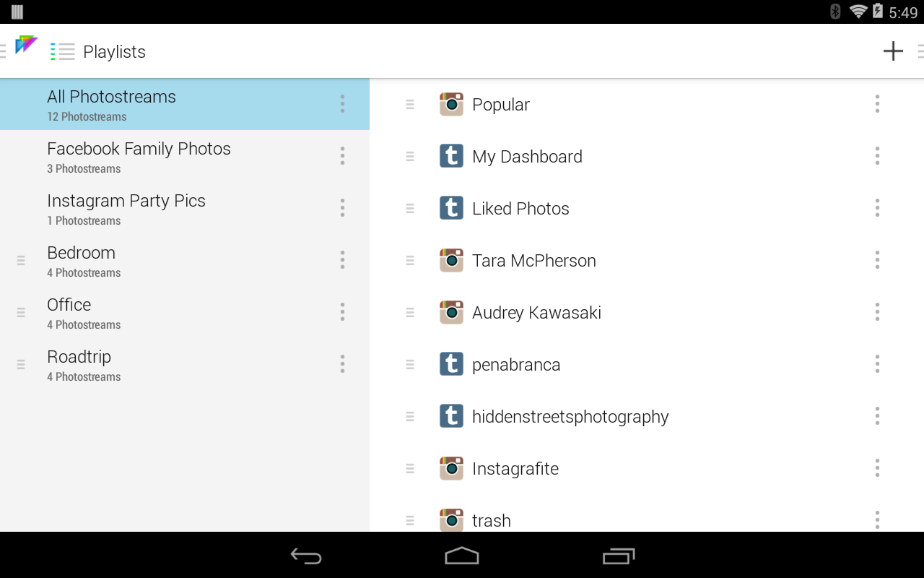Tap the Instagram icon beside Tara McPherson
Viewport: 924px width, 578px height.
pos(451,260)
